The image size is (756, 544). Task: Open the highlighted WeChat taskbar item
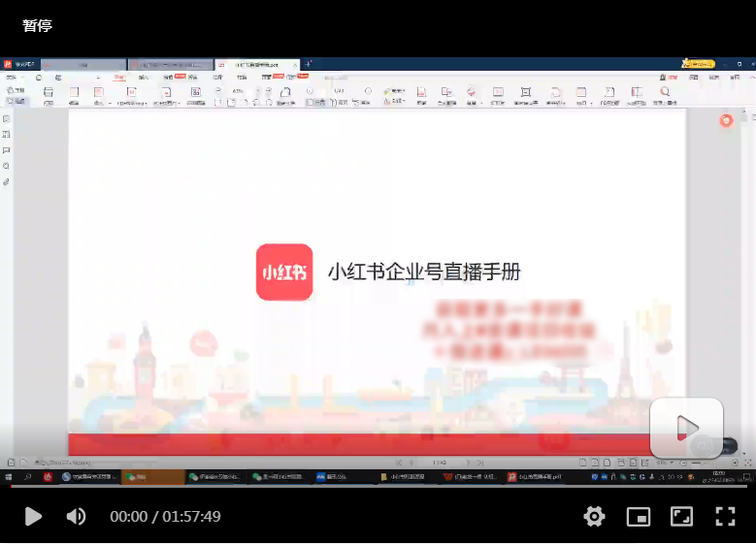pyautogui.click(x=152, y=477)
